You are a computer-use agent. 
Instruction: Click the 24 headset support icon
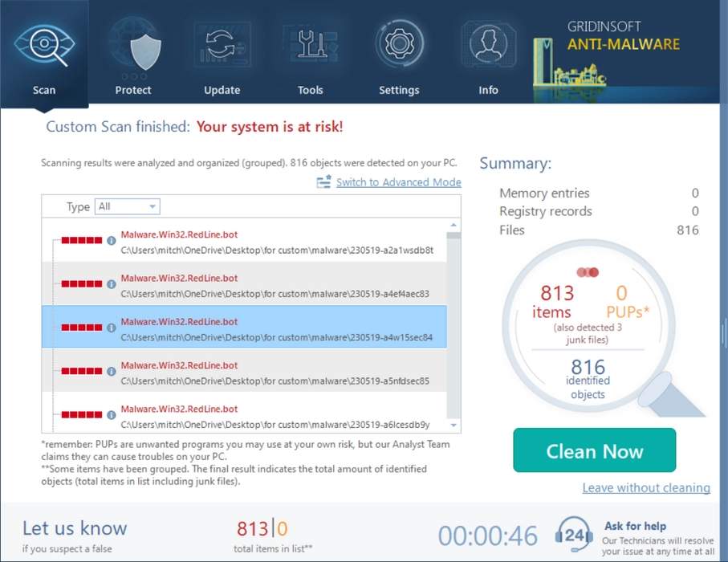(574, 533)
